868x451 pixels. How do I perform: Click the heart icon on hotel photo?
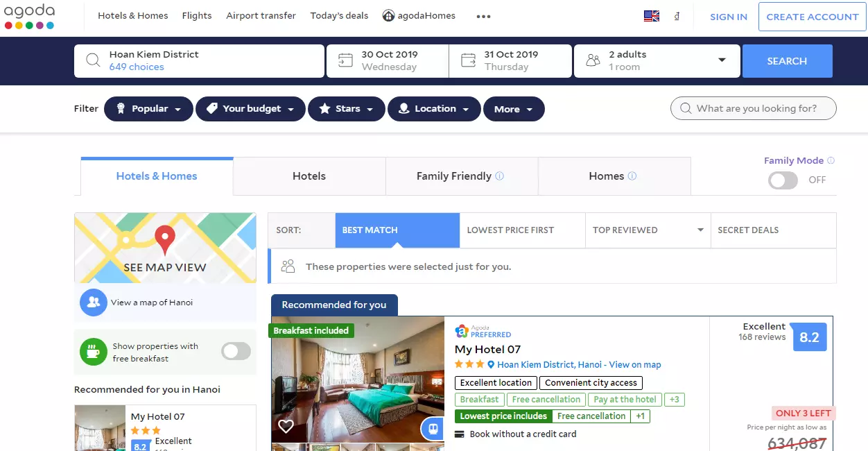(286, 427)
